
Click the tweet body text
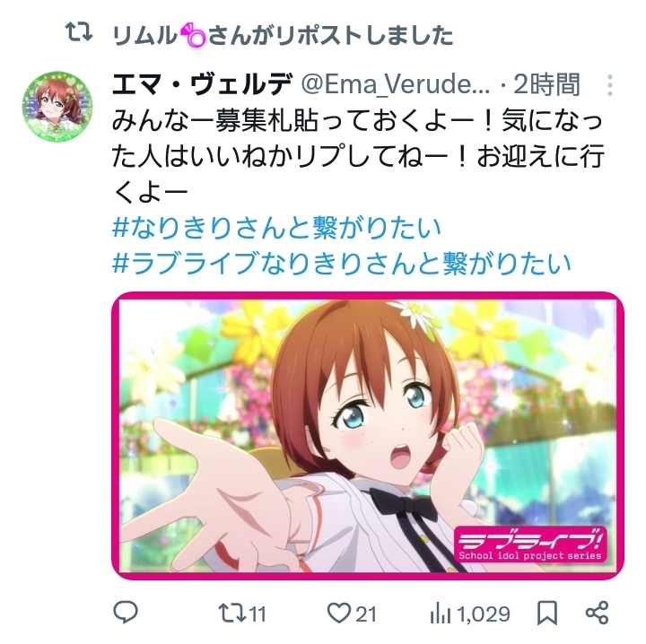click(358, 156)
